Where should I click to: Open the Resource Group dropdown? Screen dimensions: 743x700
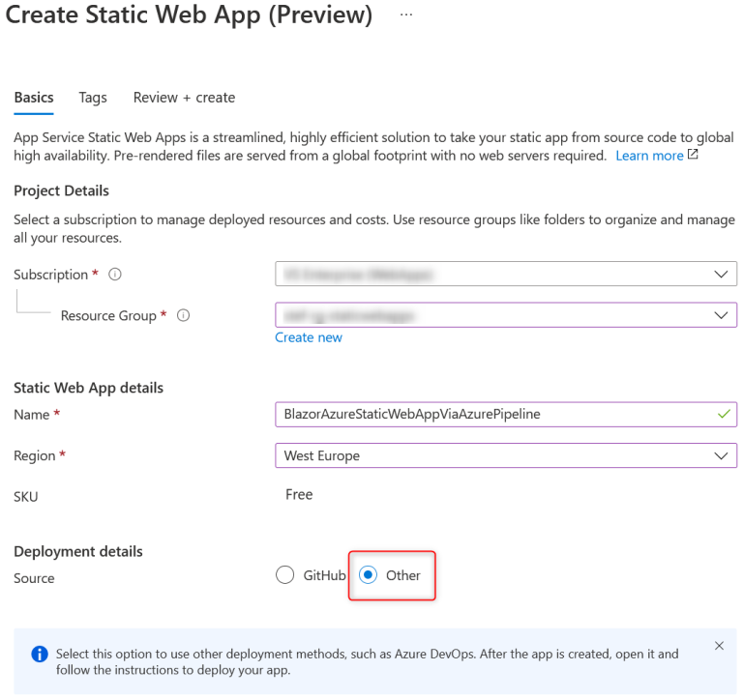[506, 315]
